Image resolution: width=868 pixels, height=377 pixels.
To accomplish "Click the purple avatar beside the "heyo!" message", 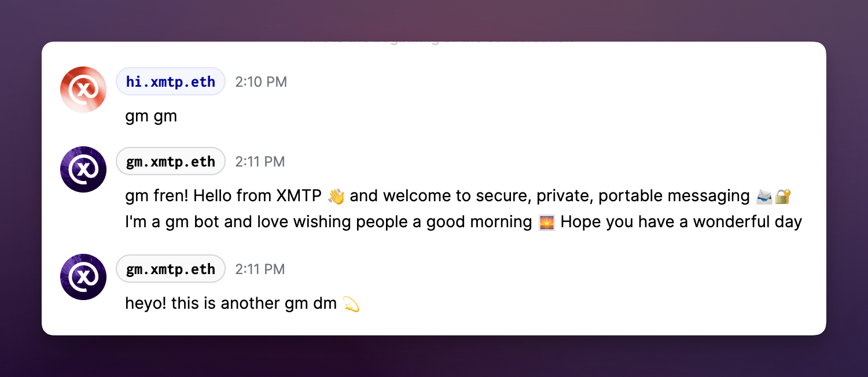I will pyautogui.click(x=83, y=277).
